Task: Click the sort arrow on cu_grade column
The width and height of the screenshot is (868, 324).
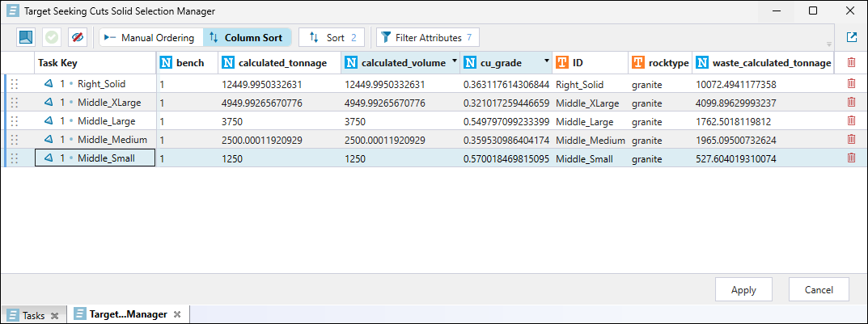Action: point(548,61)
